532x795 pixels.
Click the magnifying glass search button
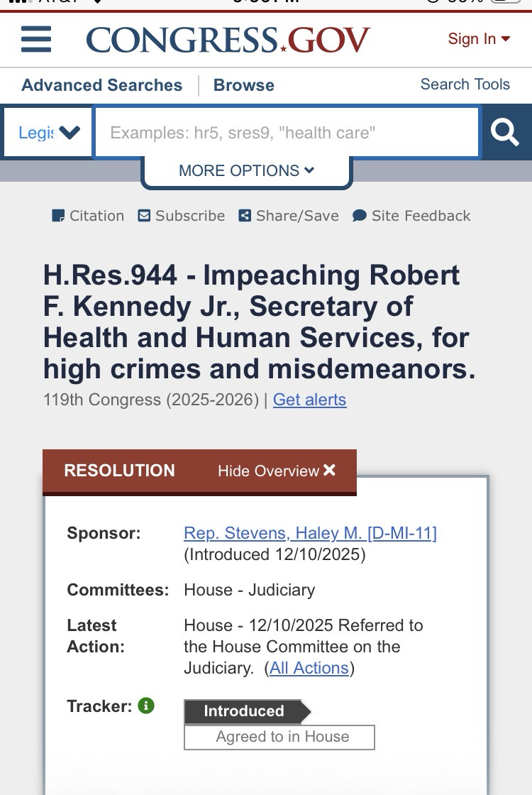point(504,132)
